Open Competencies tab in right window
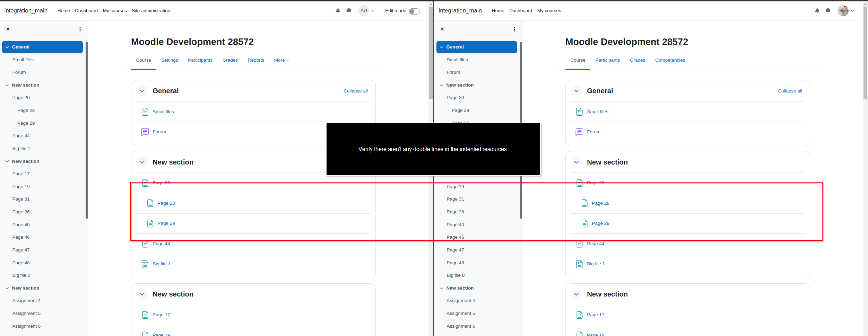868x336 pixels. click(x=670, y=60)
